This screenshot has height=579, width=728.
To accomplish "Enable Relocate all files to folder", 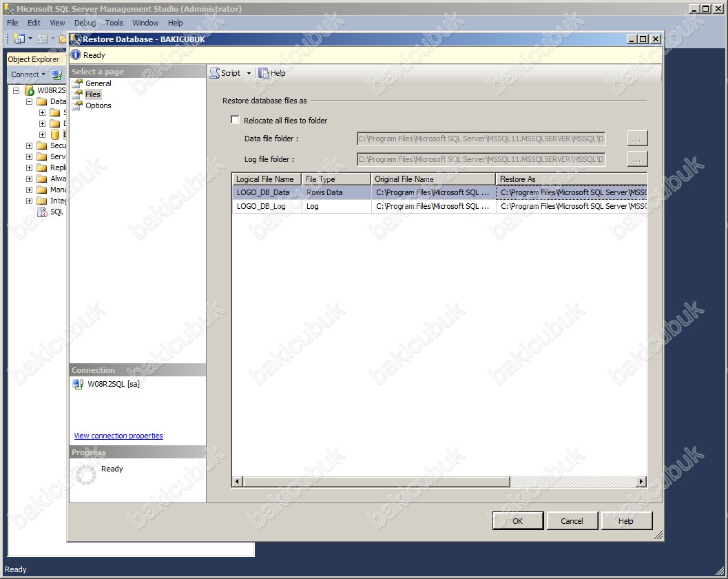I will click(x=236, y=120).
